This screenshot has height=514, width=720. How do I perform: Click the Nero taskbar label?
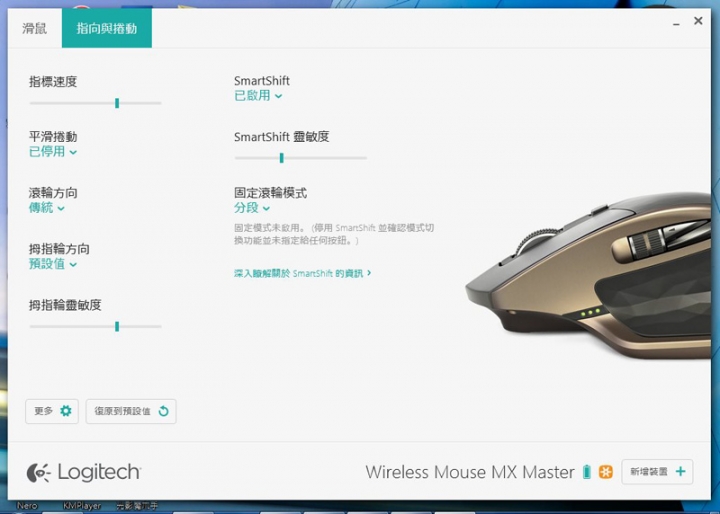[27, 506]
